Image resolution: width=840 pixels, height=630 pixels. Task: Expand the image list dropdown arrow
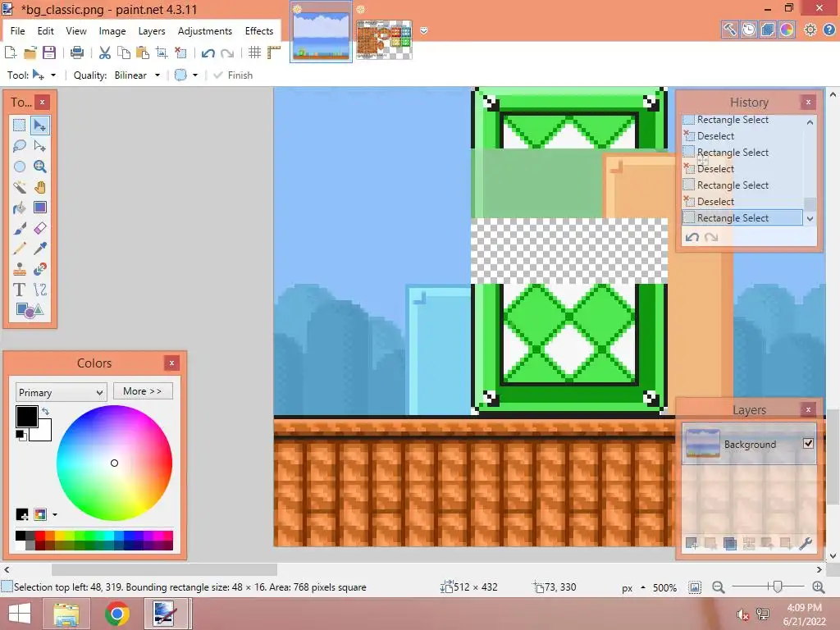(424, 31)
